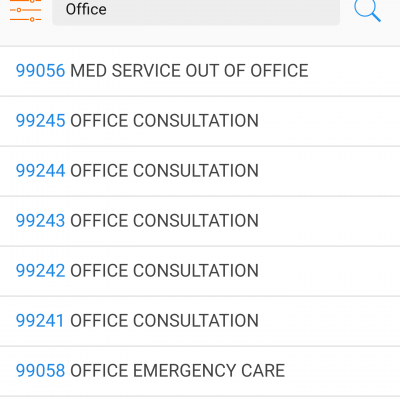400x400 pixels.
Task: Open code 99243 link
Action: [40, 221]
